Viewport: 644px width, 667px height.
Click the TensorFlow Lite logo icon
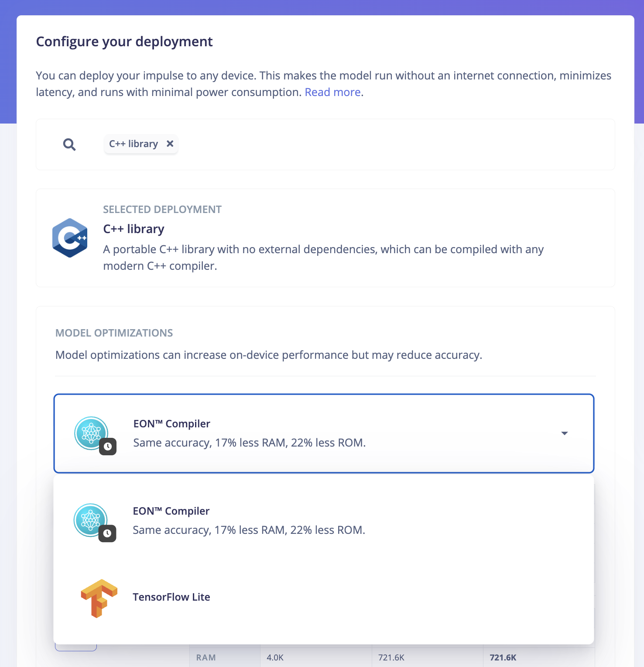click(99, 598)
